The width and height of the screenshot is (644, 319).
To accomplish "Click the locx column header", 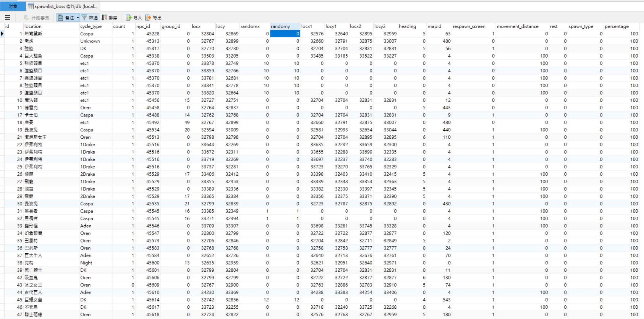I will (x=203, y=26).
